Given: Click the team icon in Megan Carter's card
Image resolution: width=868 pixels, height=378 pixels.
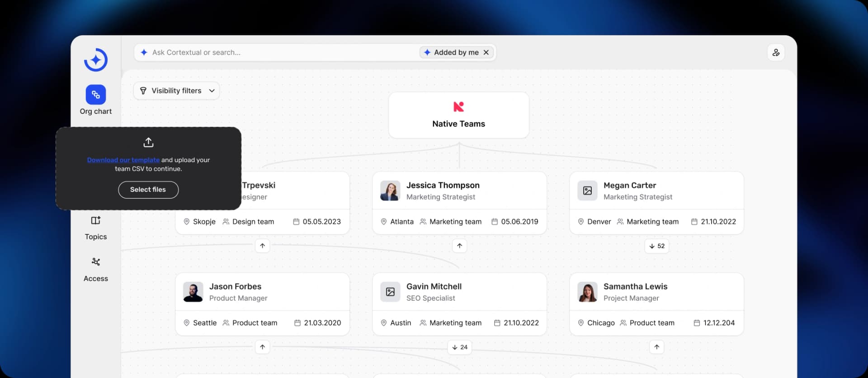Looking at the screenshot, I should 620,222.
